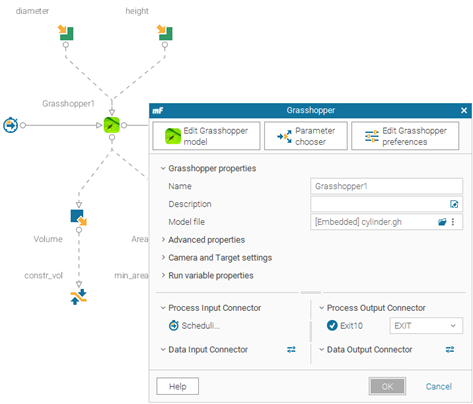Select the diameter input variable node
The width and height of the screenshot is (473, 404).
[x=66, y=33]
